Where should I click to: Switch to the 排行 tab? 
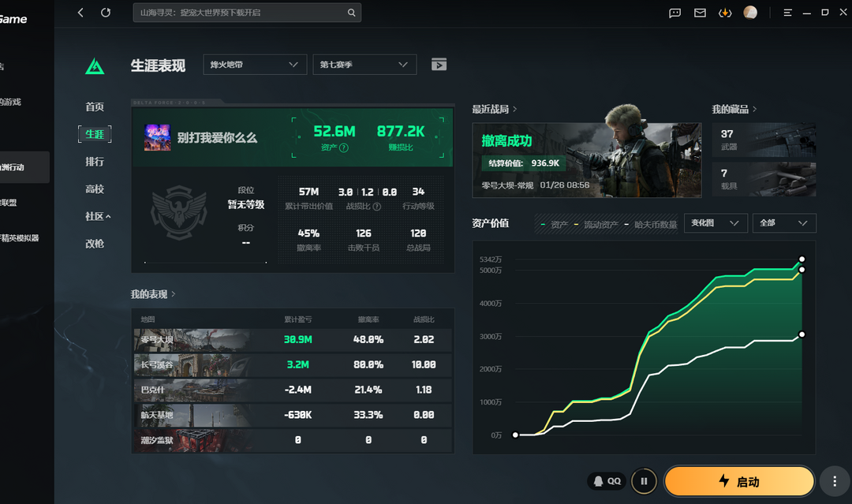click(95, 162)
